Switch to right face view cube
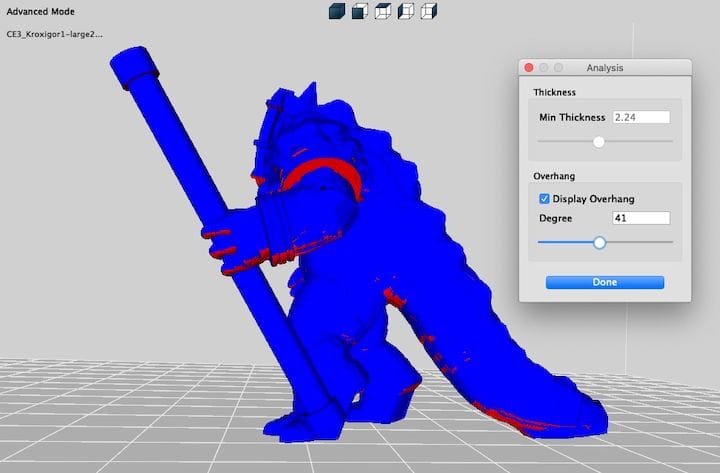The image size is (720, 473). click(x=429, y=11)
